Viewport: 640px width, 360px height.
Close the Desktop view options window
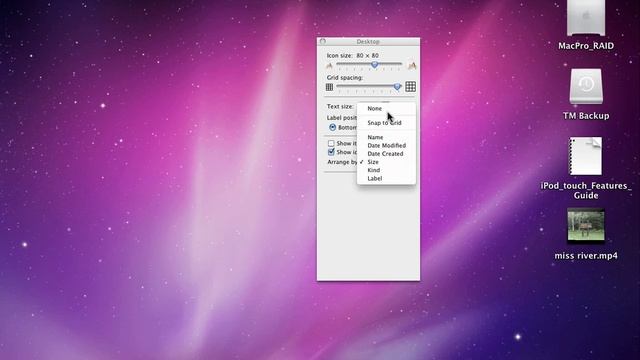pos(323,41)
